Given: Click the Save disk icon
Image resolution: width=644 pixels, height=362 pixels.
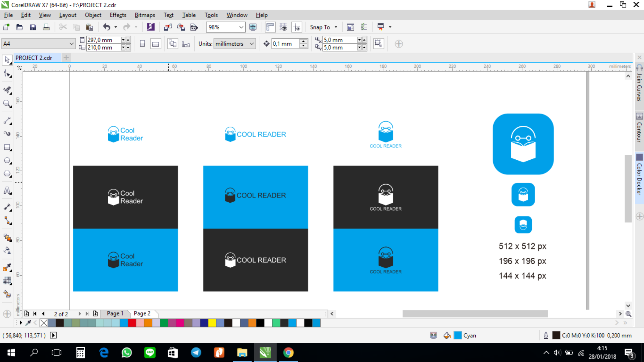Looking at the screenshot, I should pos(33,27).
